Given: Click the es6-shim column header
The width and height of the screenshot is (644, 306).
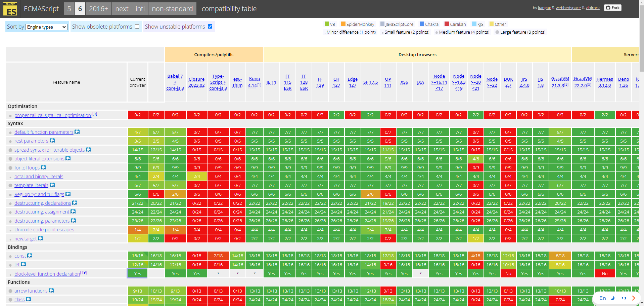Looking at the screenshot, I should 237,82.
